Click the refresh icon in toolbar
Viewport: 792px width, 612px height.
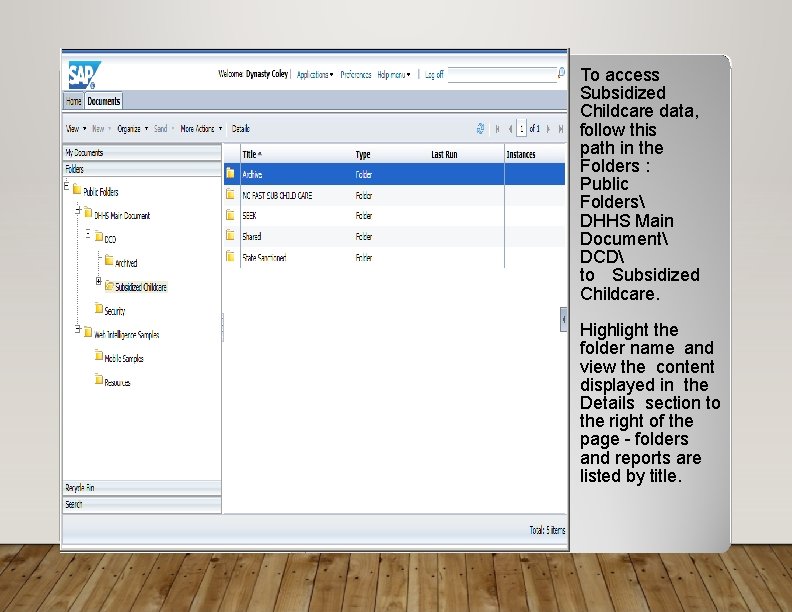coord(480,129)
